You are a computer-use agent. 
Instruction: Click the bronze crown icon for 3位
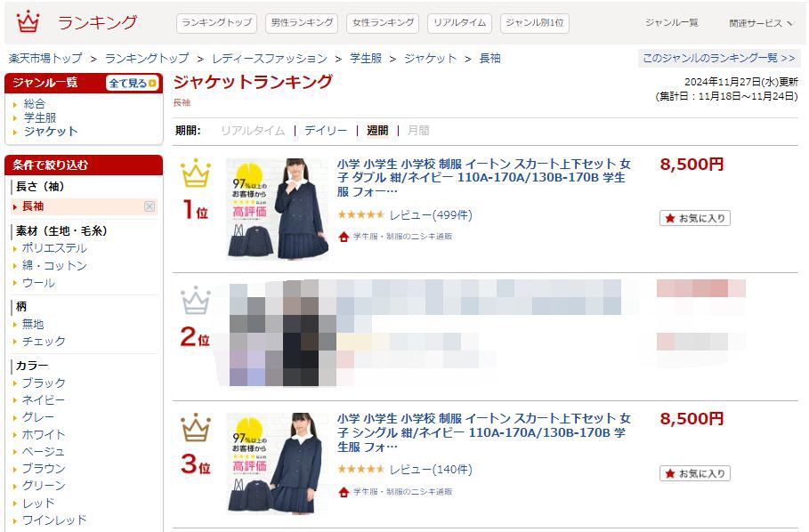196,427
